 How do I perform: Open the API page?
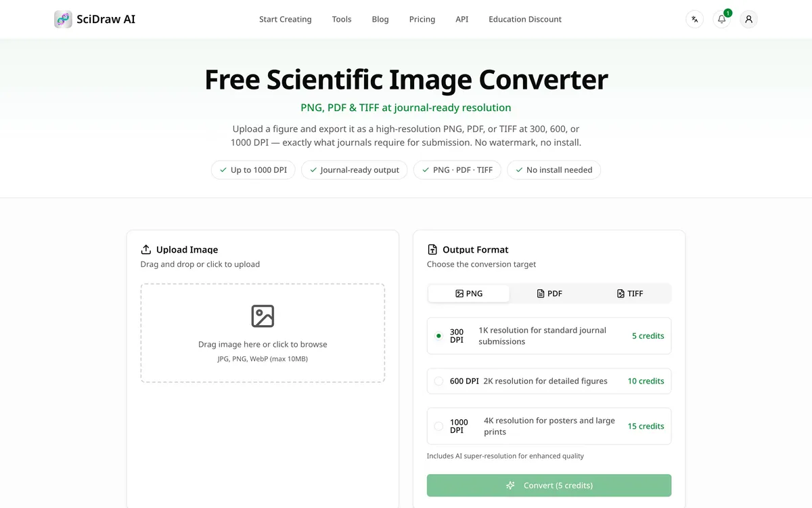462,19
